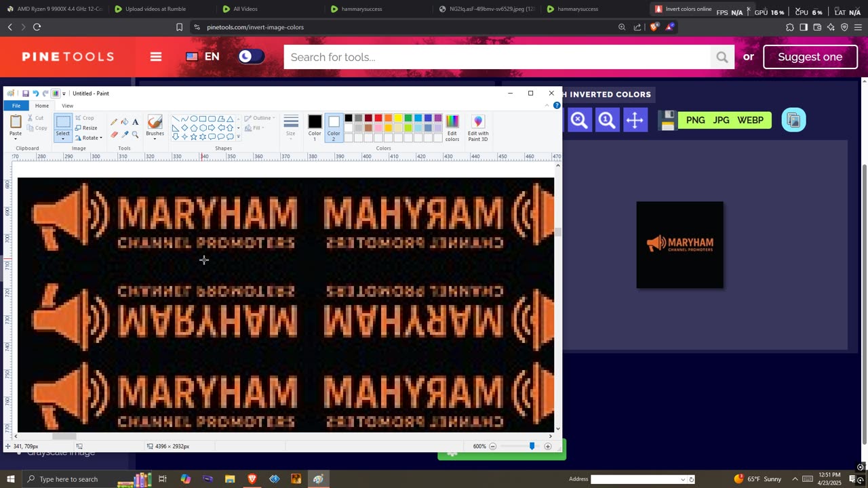The image size is (868, 488).
Task: Open Edit colors dialog
Action: [x=452, y=127]
